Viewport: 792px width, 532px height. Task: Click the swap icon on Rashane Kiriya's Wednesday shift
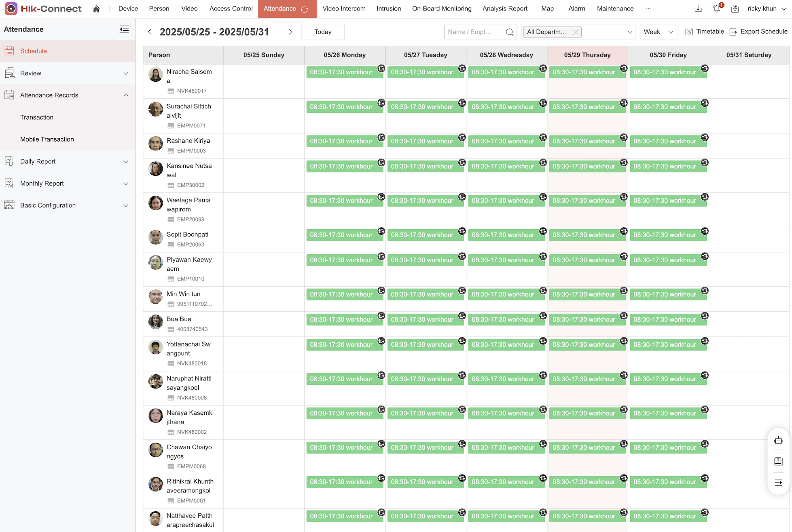click(543, 137)
